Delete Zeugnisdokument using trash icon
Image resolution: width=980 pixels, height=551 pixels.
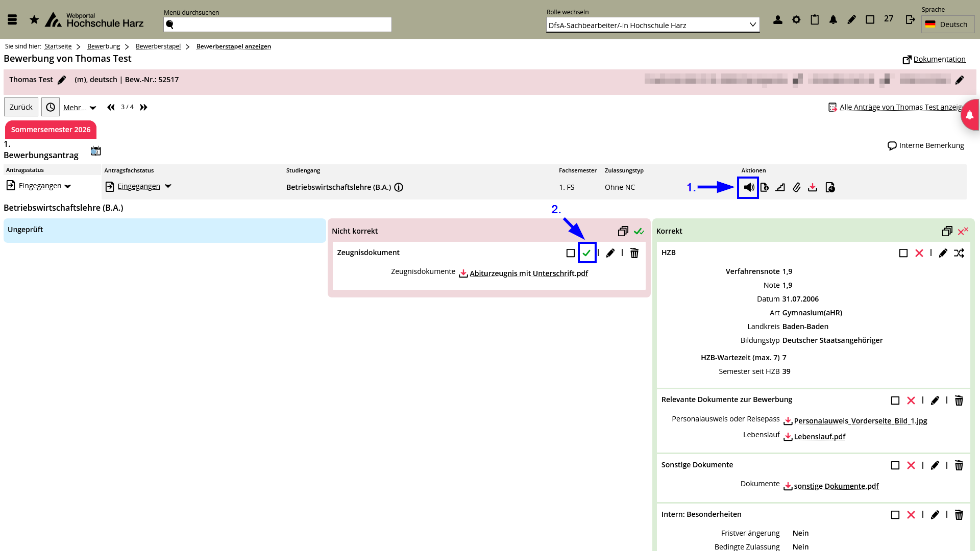point(634,253)
